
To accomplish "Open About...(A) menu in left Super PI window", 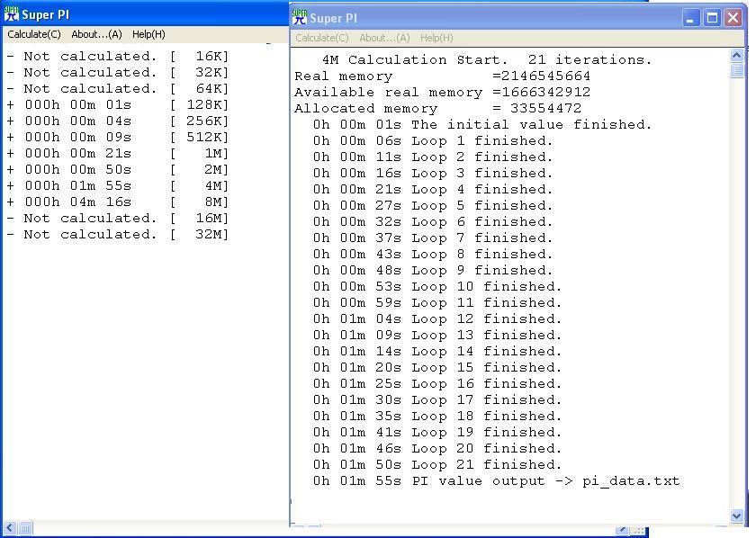I will (96, 34).
